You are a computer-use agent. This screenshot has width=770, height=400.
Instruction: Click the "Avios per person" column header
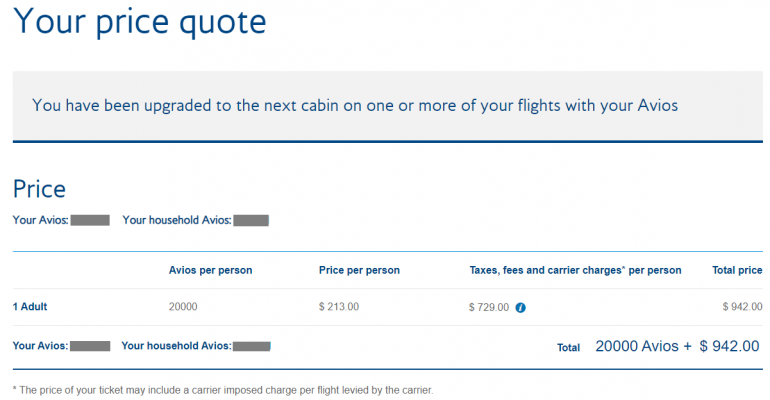[x=210, y=270]
